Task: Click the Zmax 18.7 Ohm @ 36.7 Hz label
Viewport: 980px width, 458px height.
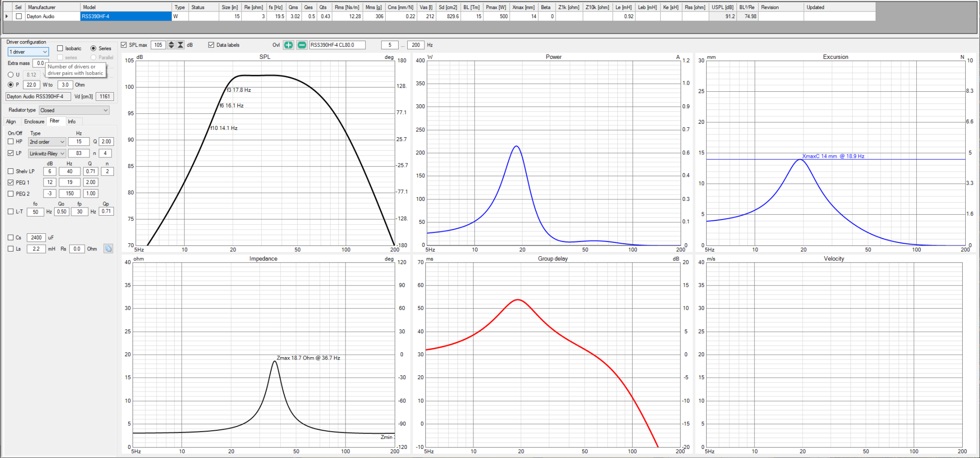Action: [309, 358]
